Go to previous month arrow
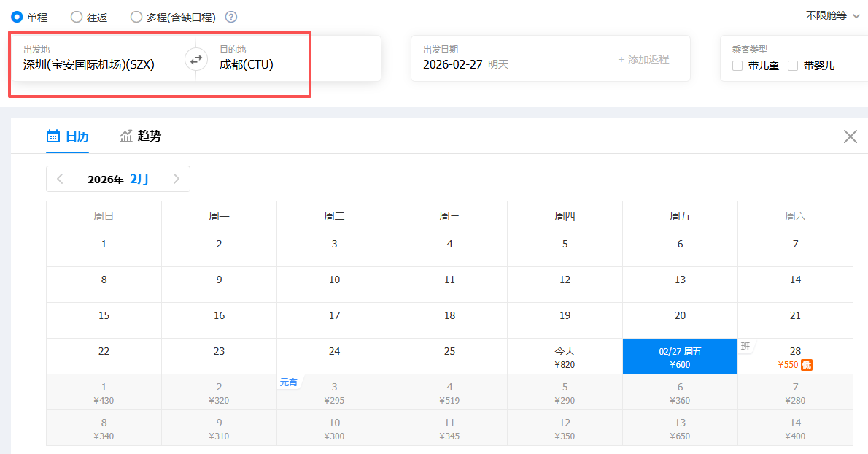Image resolution: width=868 pixels, height=454 pixels. [60, 179]
